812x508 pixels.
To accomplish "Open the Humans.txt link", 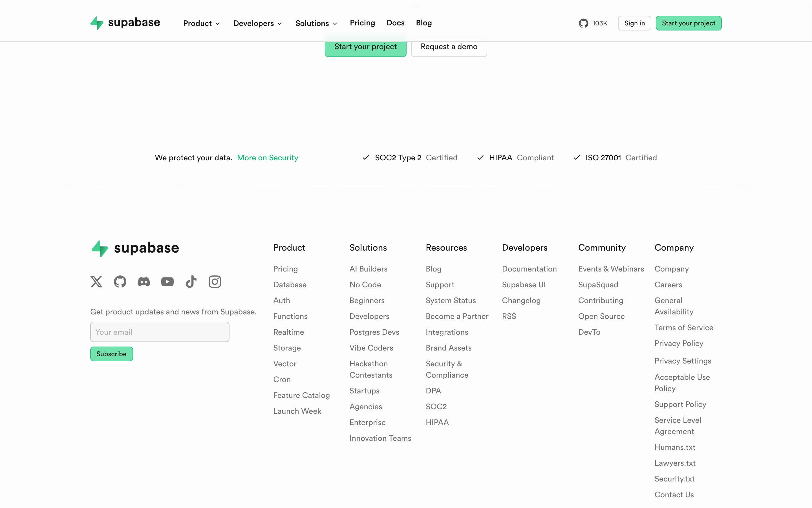I will 675,447.
